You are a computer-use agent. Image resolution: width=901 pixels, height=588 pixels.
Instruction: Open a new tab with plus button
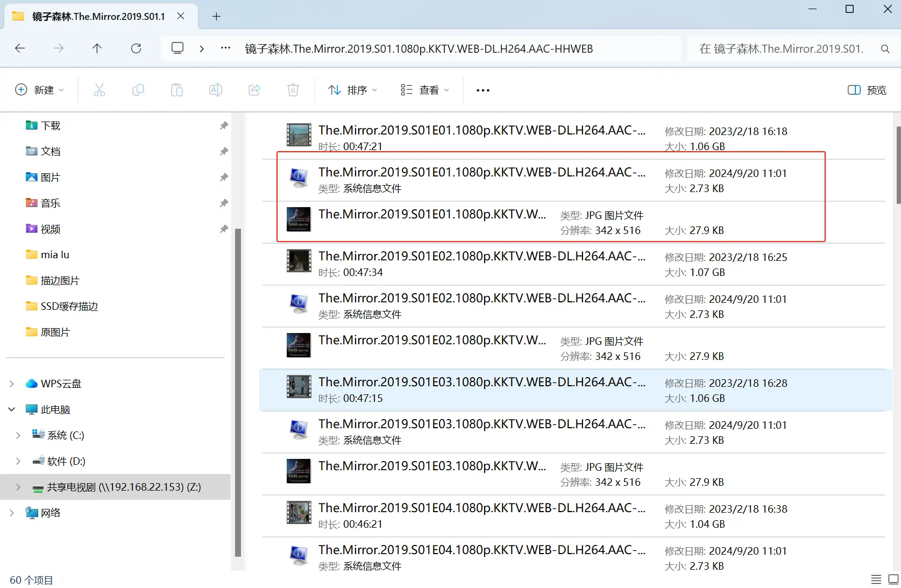point(216,16)
